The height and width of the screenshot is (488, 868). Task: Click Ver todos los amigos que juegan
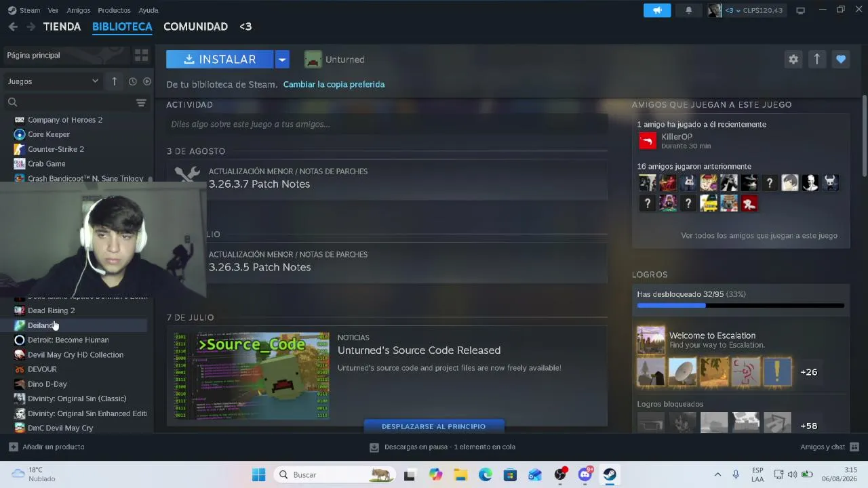(x=759, y=235)
